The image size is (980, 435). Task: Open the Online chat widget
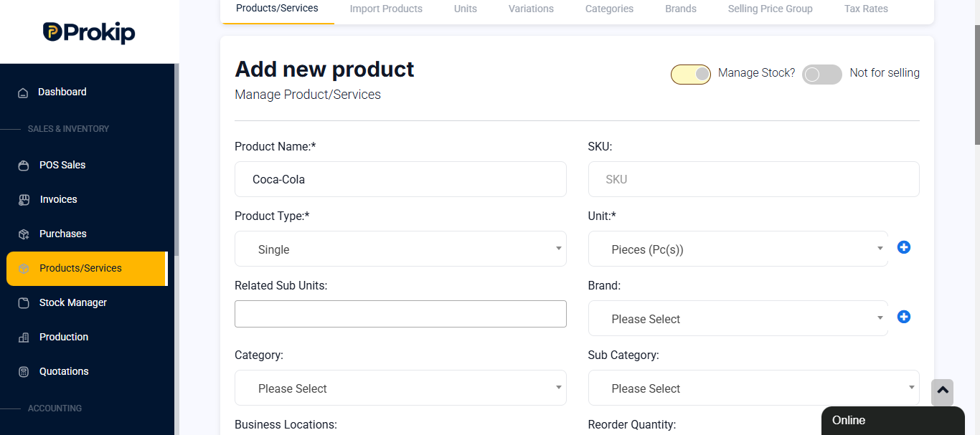click(x=892, y=421)
